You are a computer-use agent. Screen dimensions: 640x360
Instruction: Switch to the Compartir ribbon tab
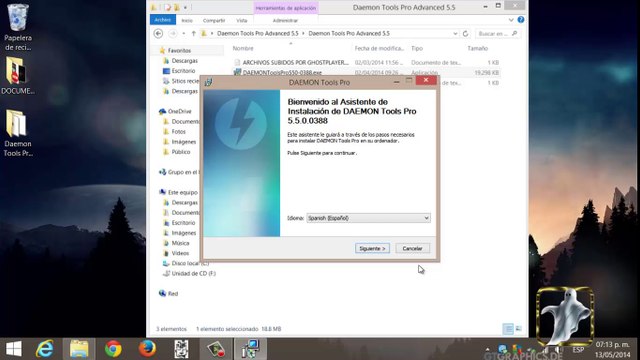pyautogui.click(x=214, y=20)
